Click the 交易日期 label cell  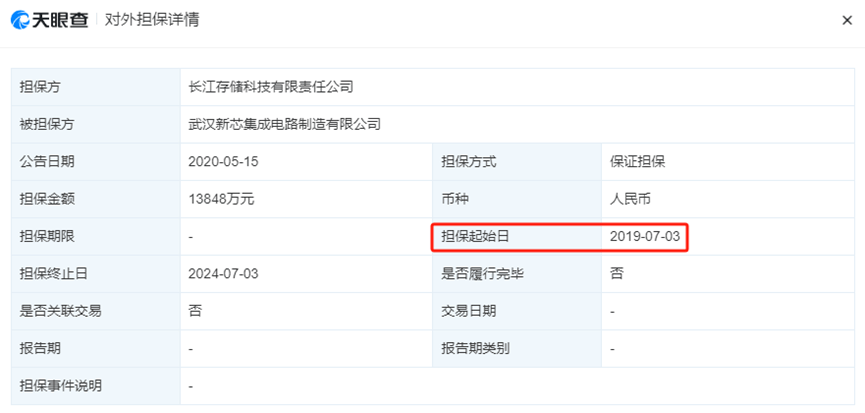pyautogui.click(x=517, y=311)
